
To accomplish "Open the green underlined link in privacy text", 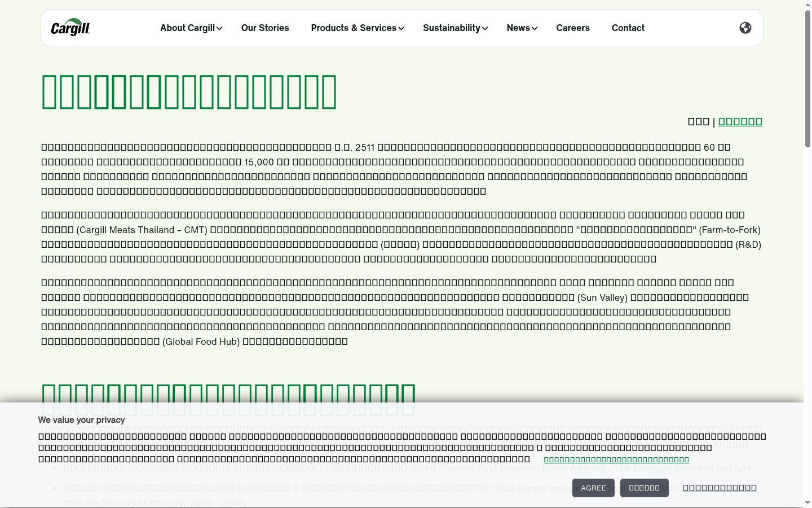I will (616, 459).
